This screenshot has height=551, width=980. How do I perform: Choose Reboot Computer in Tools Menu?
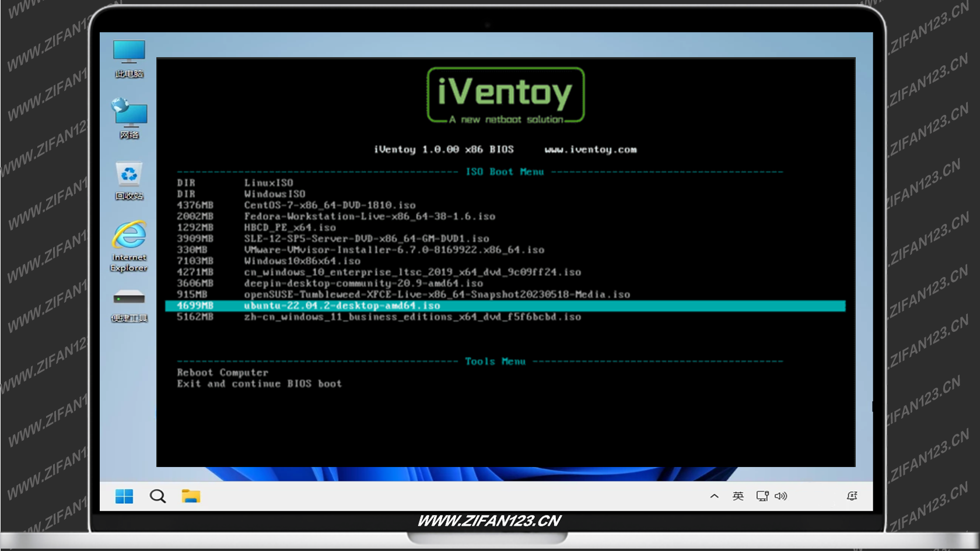223,373
